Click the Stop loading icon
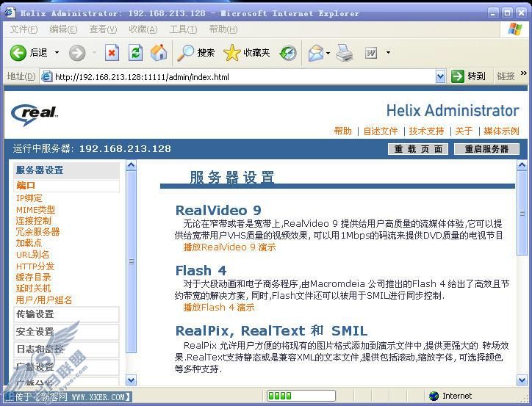The height and width of the screenshot is (406, 532). [112, 53]
